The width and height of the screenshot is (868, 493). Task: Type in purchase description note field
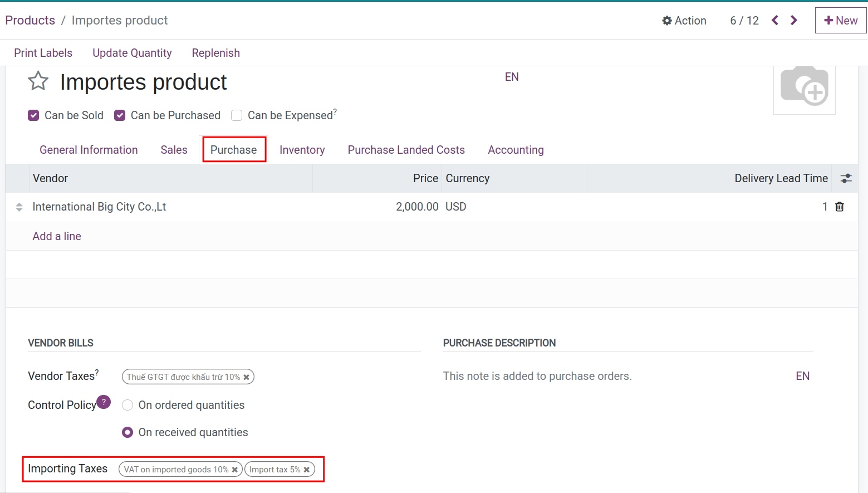(x=615, y=376)
